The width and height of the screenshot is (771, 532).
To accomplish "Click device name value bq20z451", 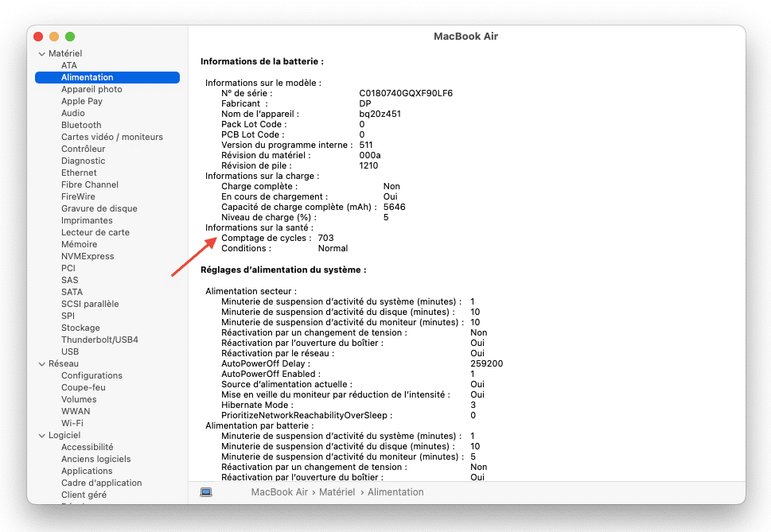I will click(x=380, y=114).
